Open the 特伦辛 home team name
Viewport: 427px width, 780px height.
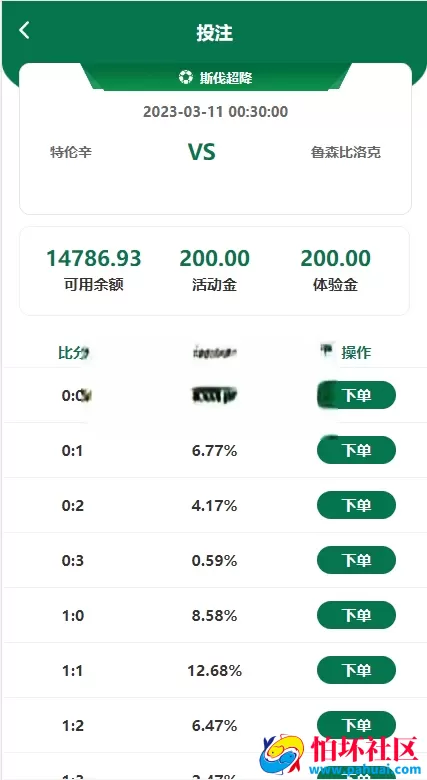71,152
